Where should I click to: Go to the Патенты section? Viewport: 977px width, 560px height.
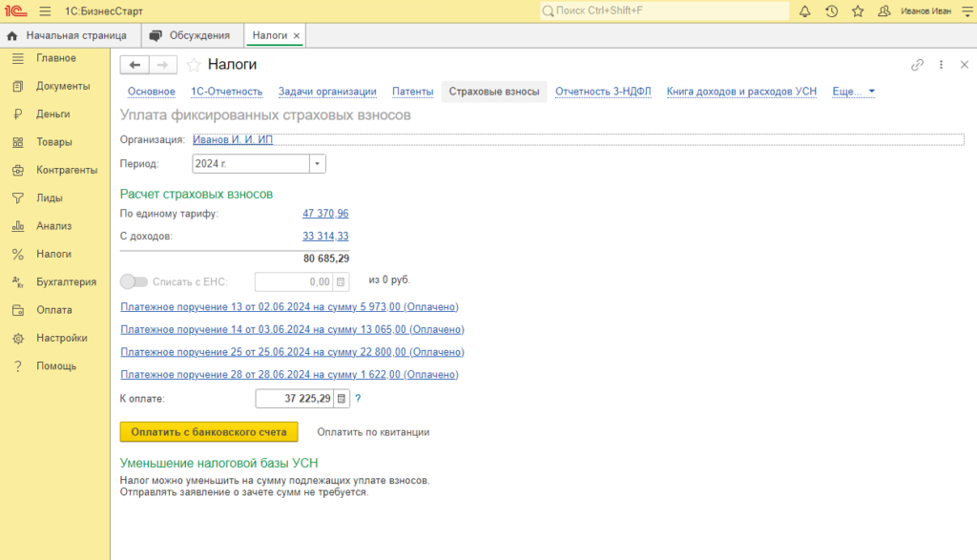(x=412, y=92)
